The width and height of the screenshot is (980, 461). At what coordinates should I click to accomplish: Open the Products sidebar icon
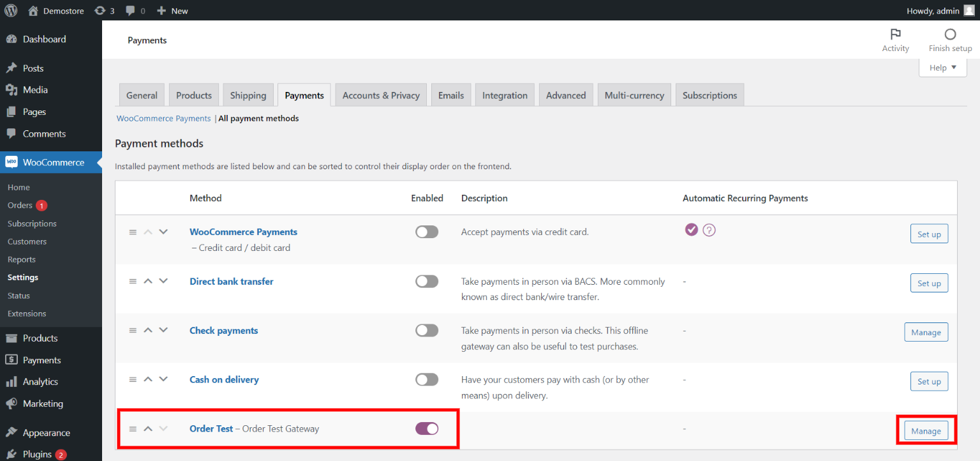[11, 338]
